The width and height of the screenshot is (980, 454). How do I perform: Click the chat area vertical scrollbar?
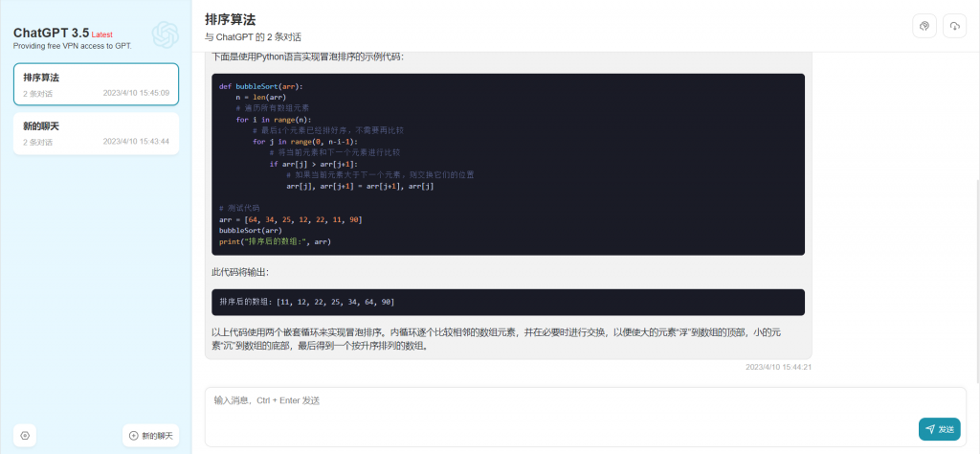(977, 282)
